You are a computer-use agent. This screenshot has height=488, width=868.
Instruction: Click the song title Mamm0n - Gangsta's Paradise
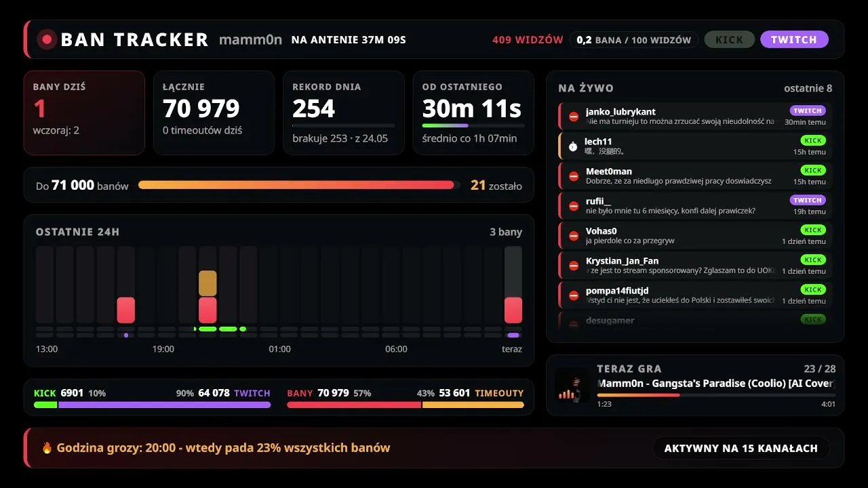pyautogui.click(x=716, y=383)
